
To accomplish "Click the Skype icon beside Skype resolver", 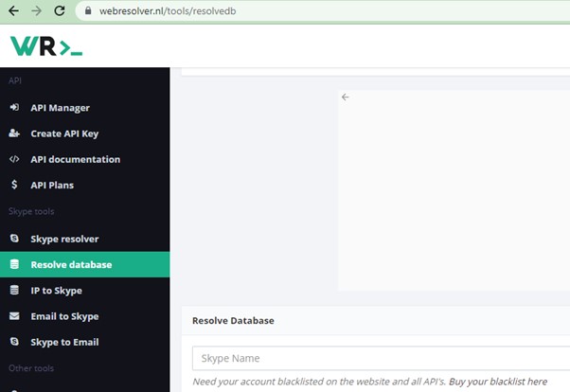I will pos(14,239).
